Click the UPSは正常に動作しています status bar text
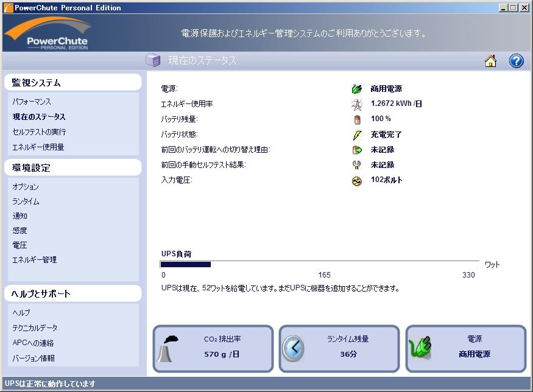Image resolution: width=533 pixels, height=392 pixels. (50, 384)
